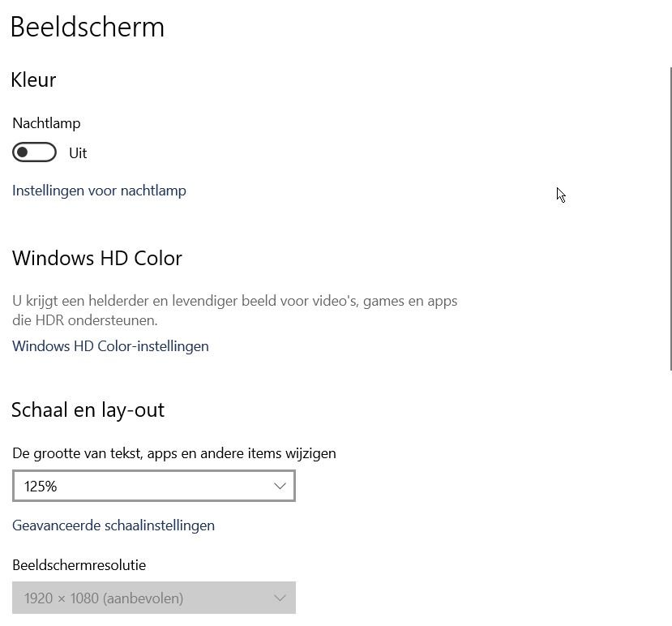Click the Nachtlamp label text
This screenshot has width=672, height=626.
(46, 123)
